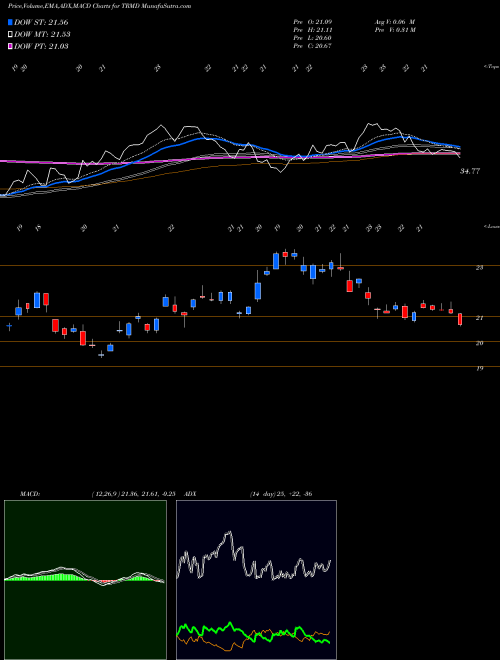
Task: Click the previous low value 'L: 20.60'
Action: (x=319, y=38)
